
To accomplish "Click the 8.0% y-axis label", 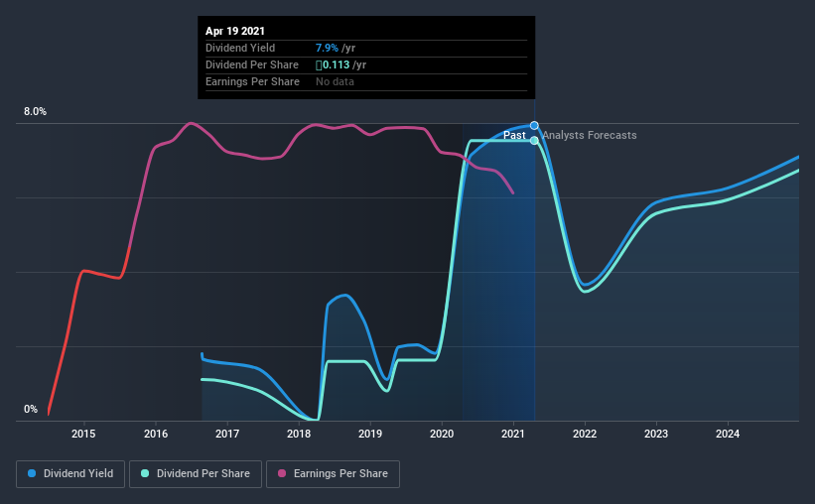I will tap(35, 112).
